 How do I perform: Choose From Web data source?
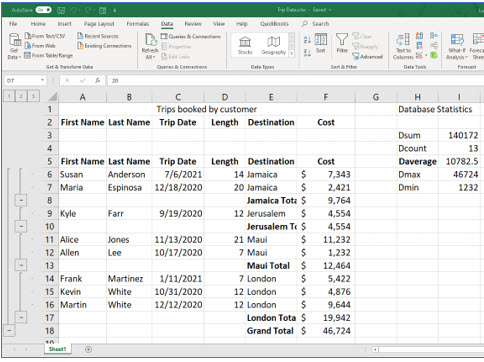coord(40,46)
